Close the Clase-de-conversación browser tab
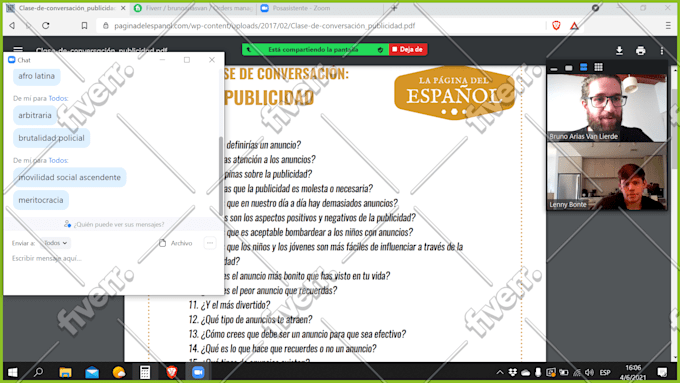This screenshot has width=680, height=383. (123, 8)
